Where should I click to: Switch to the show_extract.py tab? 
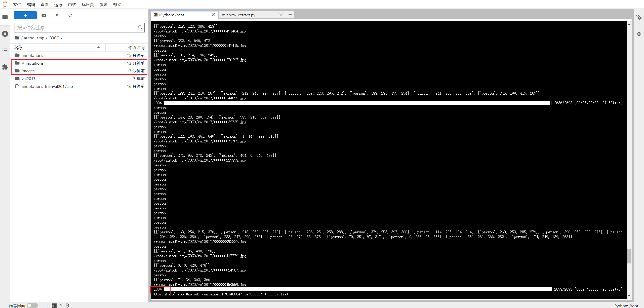point(241,15)
